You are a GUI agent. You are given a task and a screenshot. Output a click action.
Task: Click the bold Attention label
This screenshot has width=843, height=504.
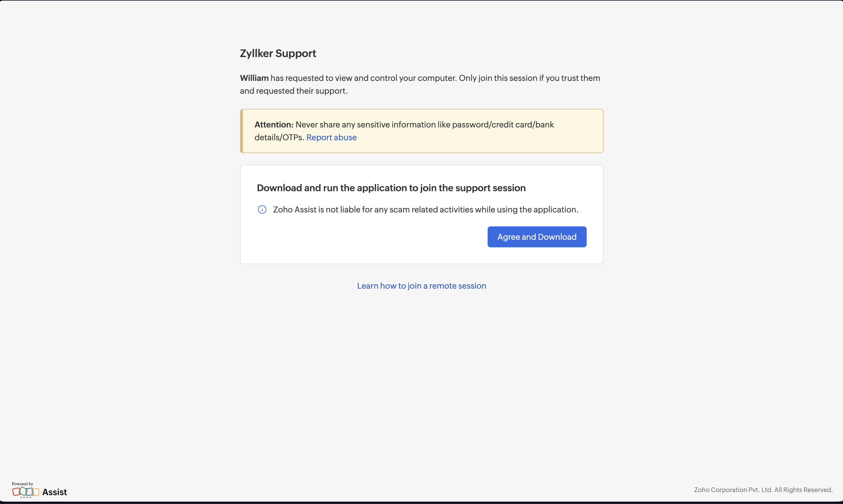click(x=274, y=125)
